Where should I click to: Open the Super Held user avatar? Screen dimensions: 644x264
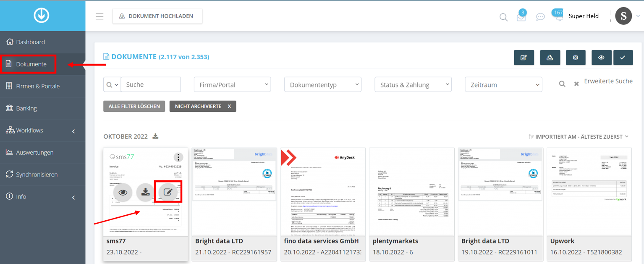click(623, 16)
